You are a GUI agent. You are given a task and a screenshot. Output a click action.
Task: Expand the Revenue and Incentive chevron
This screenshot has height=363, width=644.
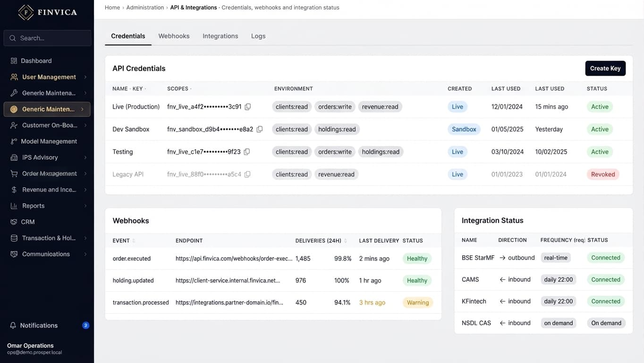click(x=85, y=190)
